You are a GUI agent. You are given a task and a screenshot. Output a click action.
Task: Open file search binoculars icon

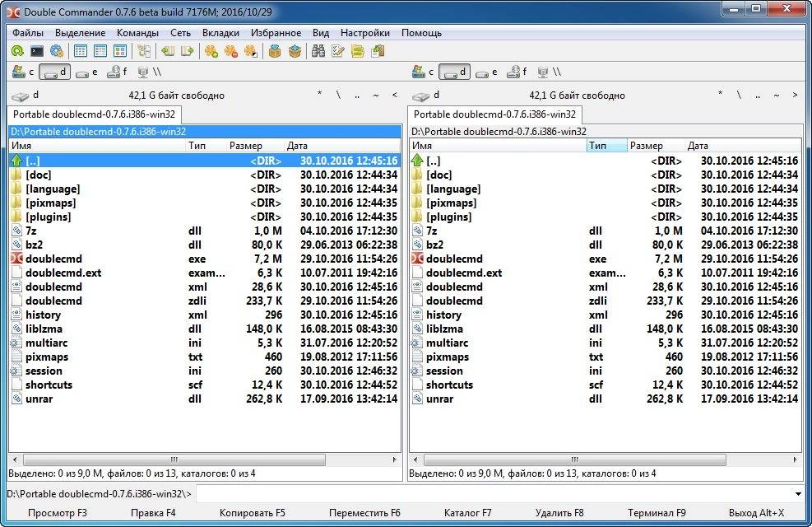coord(318,51)
